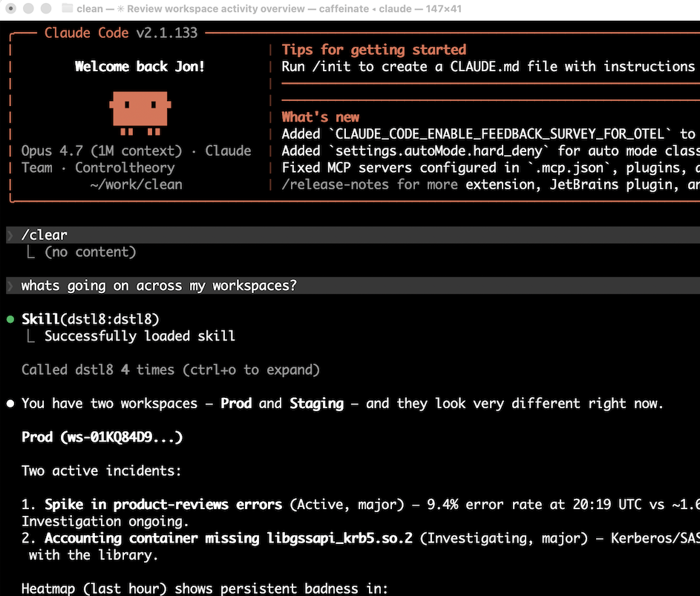The height and width of the screenshot is (596, 700).
Task: Click the "What's new" heading
Action: (321, 117)
